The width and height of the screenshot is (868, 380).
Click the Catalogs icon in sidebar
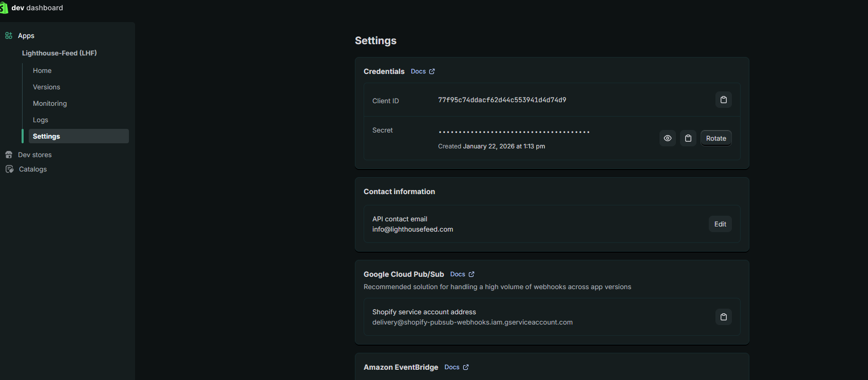(9, 169)
